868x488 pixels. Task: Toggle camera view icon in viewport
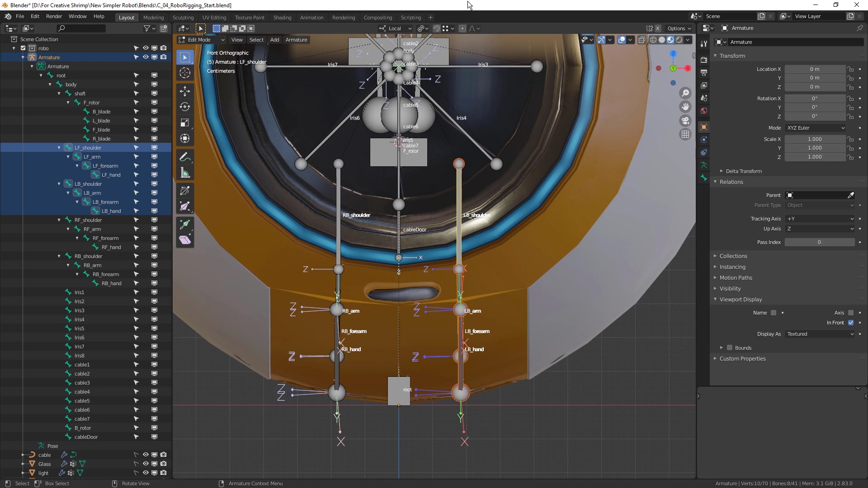tap(685, 121)
